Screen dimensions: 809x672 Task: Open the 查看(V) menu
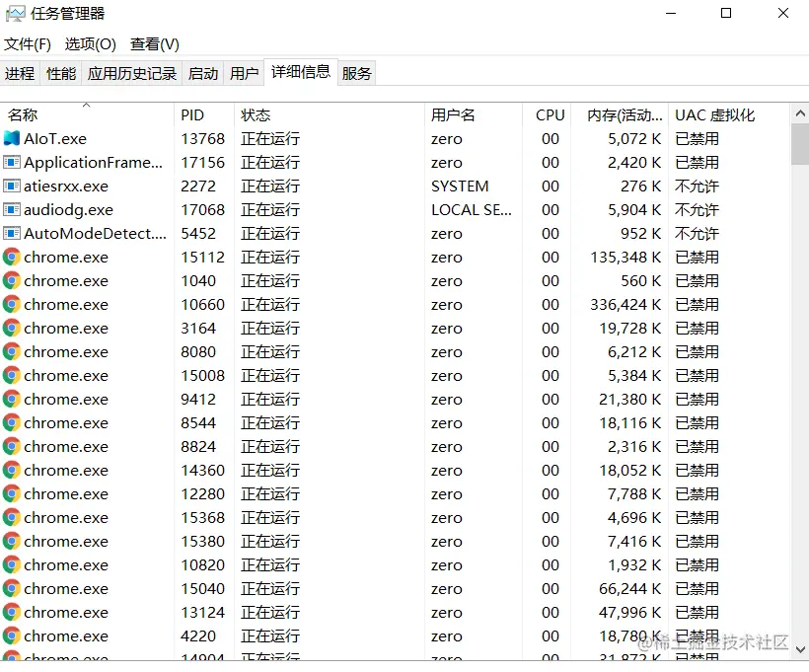pos(155,44)
